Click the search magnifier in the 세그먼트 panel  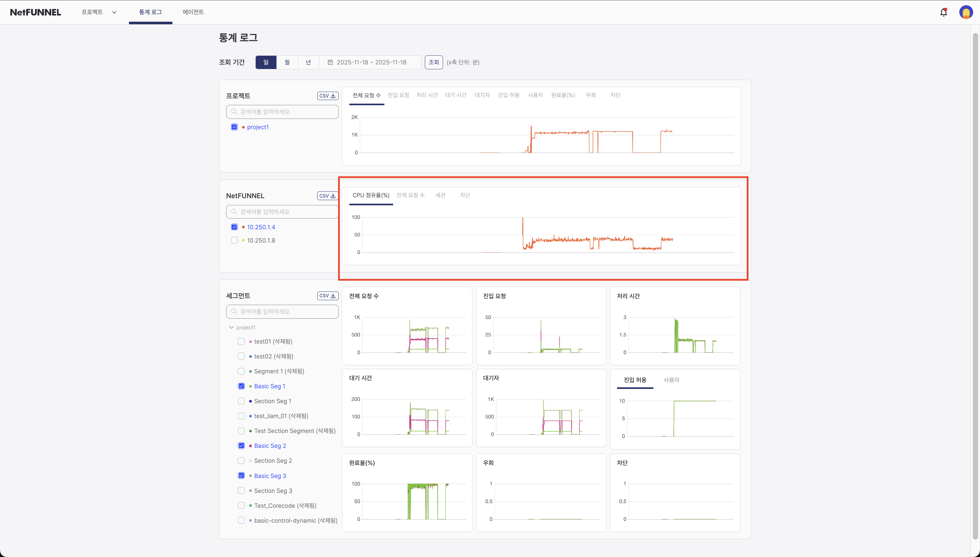tap(235, 312)
